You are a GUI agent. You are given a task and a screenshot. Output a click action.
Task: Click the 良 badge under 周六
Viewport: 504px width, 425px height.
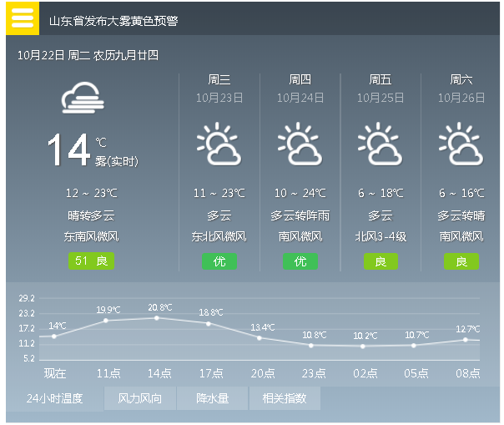coord(461,261)
